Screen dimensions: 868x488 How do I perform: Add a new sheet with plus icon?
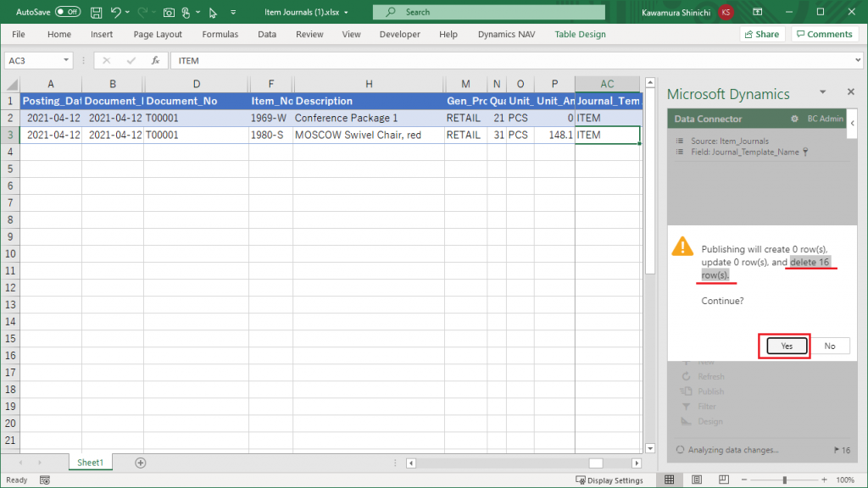coord(141,463)
